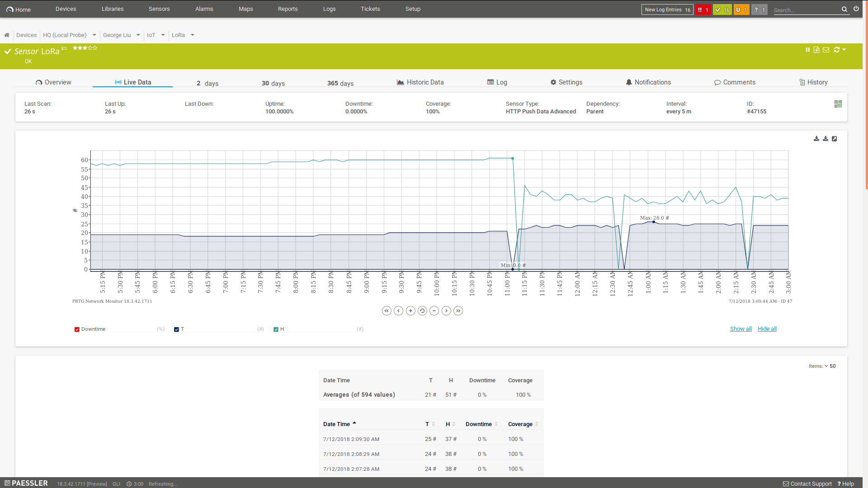This screenshot has height=488, width=868.
Task: Open the History tab
Action: point(813,82)
